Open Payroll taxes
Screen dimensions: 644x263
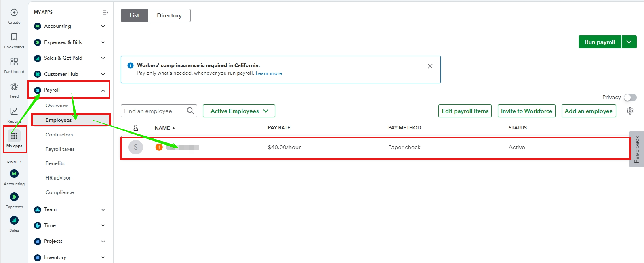click(60, 149)
